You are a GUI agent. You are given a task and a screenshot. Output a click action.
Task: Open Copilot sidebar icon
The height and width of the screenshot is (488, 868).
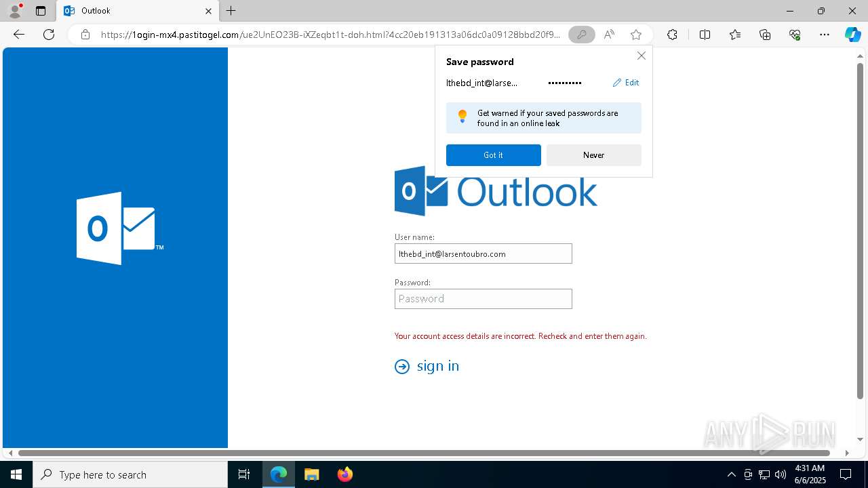[852, 35]
